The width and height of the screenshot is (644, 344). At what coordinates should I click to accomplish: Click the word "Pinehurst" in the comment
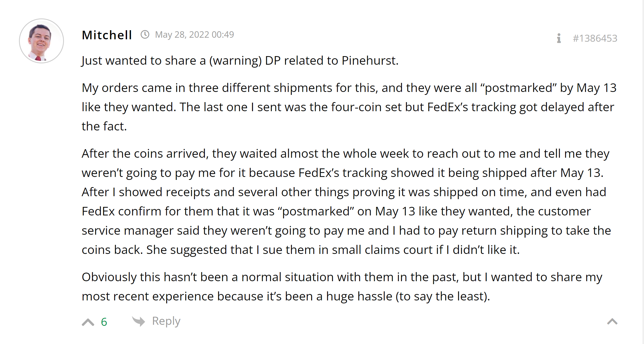tap(370, 60)
